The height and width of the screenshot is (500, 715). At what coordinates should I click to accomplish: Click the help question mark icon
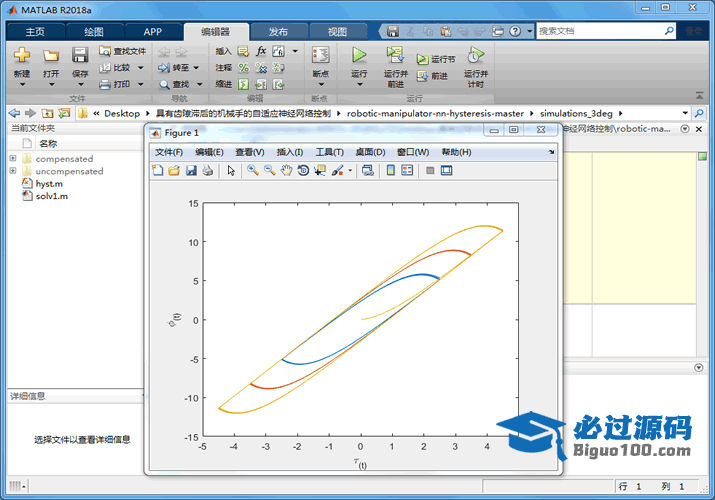(x=515, y=31)
